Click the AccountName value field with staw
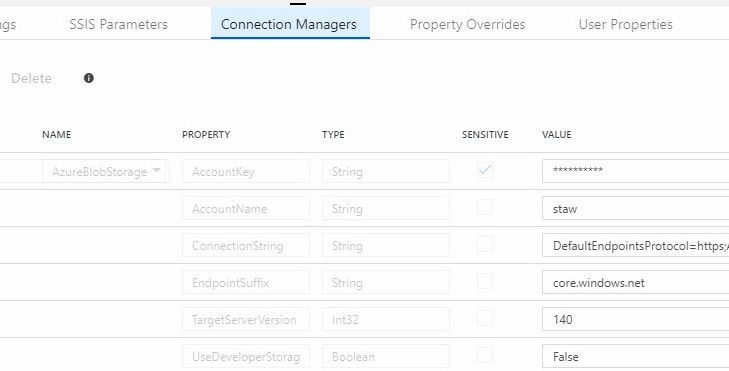The height and width of the screenshot is (371, 729). (x=636, y=208)
